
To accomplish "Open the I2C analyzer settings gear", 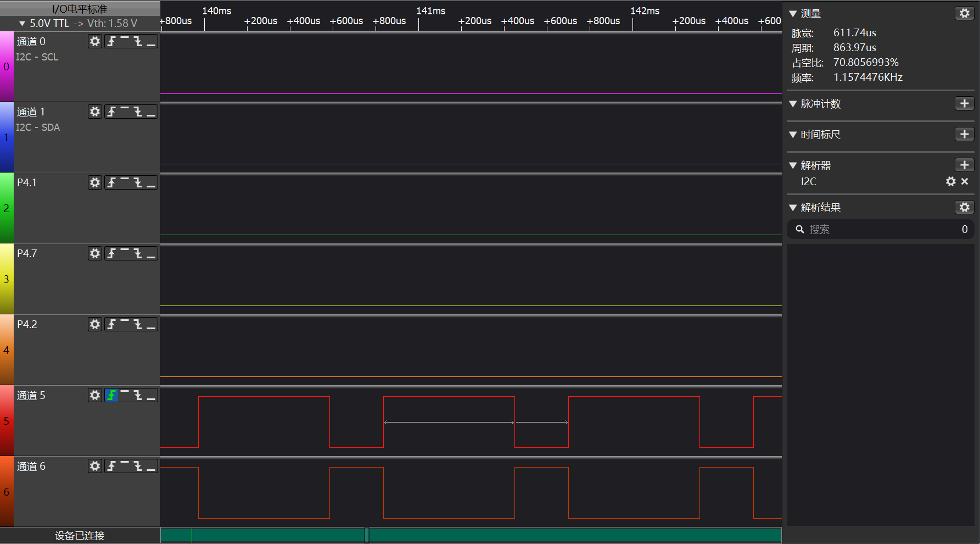I will [951, 181].
